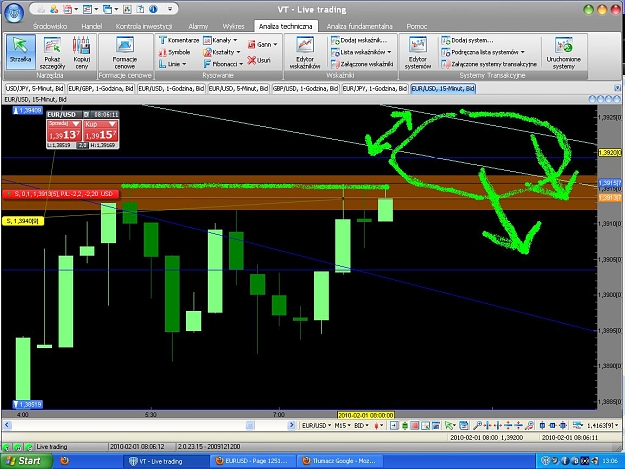Screen dimensions: 625x469
Task: Click the red open position label
Action: click(61, 194)
